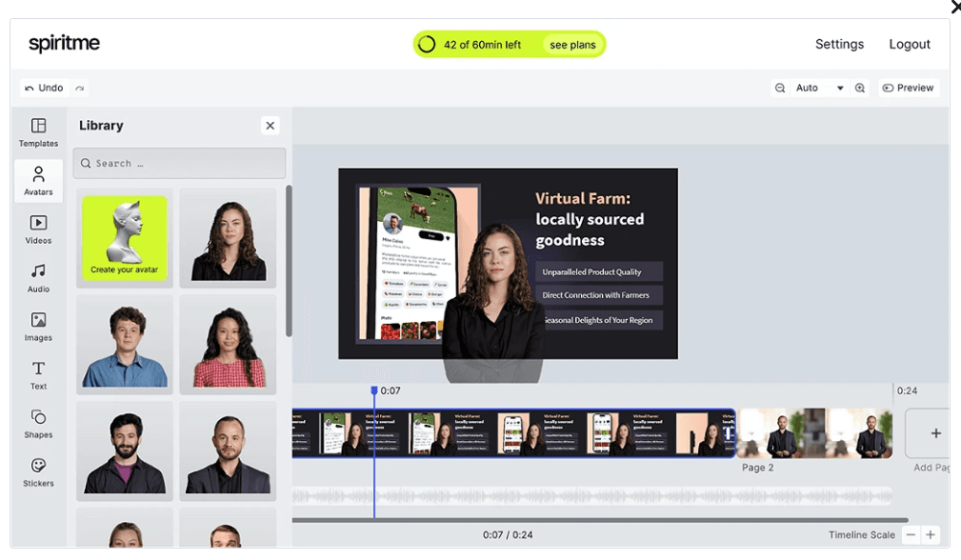This screenshot has height=560, width=961.
Task: Click the Undo button
Action: coord(44,88)
